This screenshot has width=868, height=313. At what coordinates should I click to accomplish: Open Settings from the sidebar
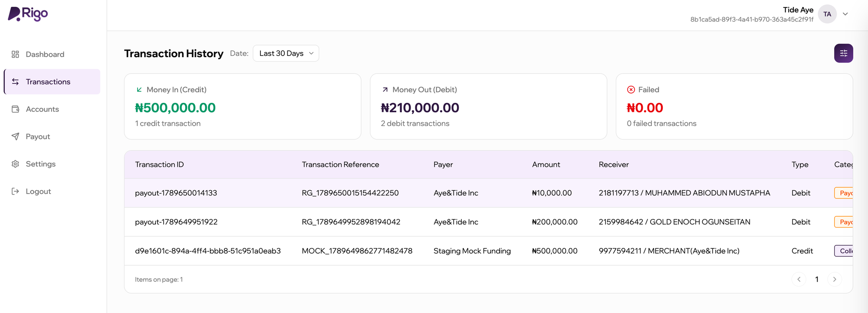tap(52, 164)
